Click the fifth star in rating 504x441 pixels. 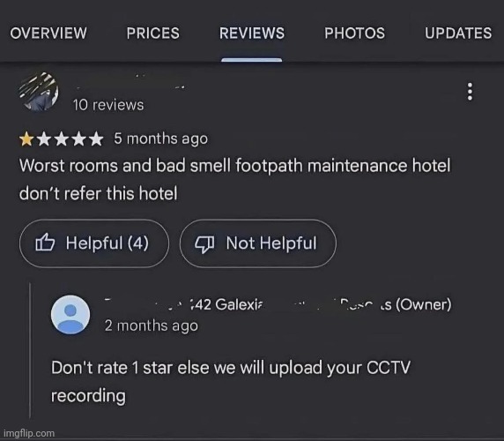pyautogui.click(x=96, y=139)
